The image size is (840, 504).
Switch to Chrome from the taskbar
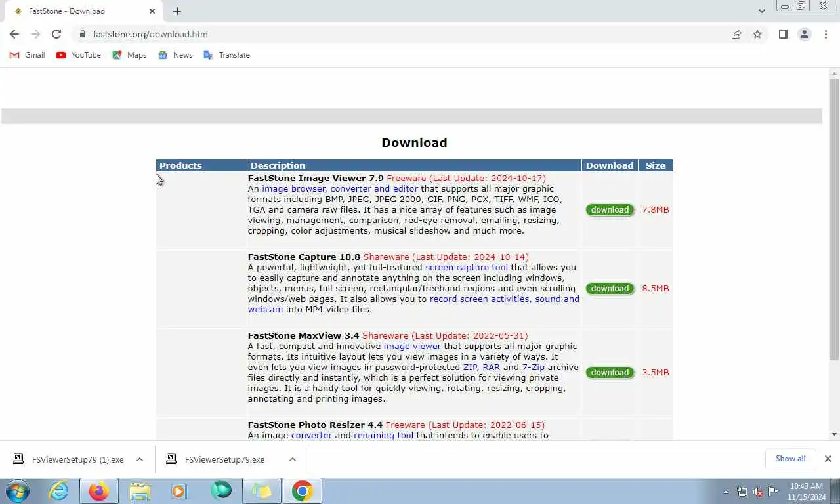(x=302, y=491)
